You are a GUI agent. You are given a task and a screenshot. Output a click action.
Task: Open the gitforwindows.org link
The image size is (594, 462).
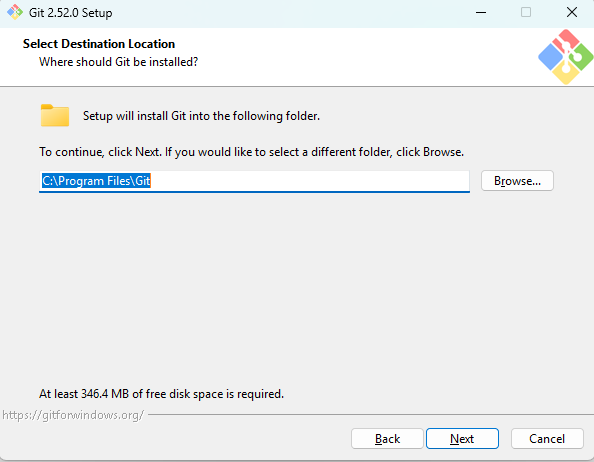click(x=73, y=415)
